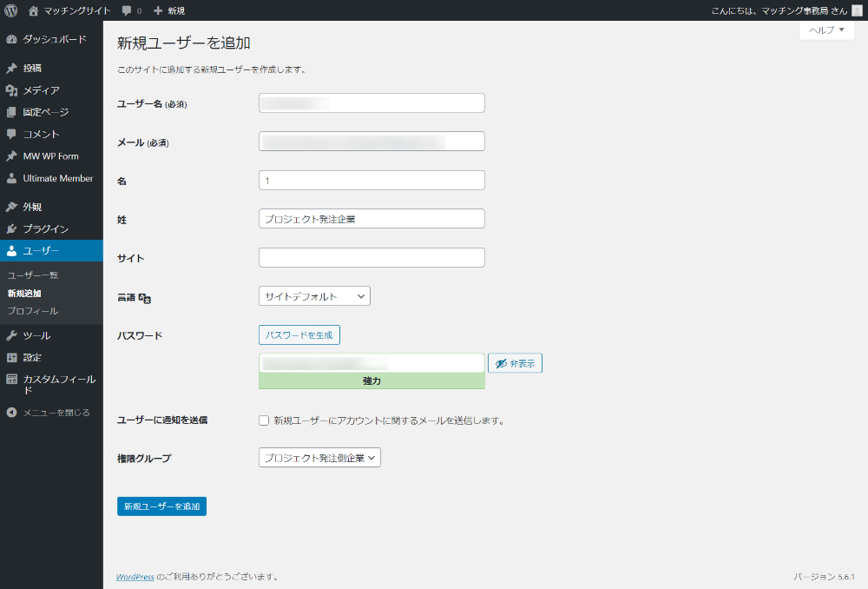This screenshot has width=868, height=589.
Task: Open プロフィール submenu item
Action: coord(33,311)
